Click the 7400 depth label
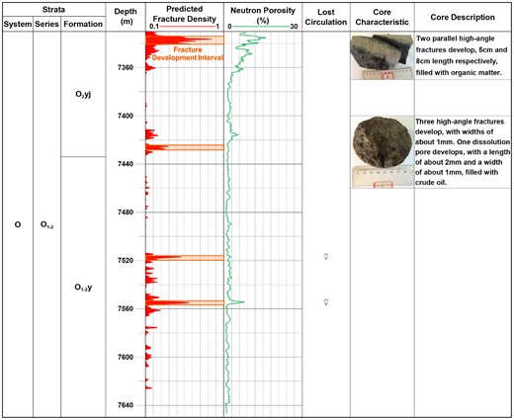Screen dimensions: 514x420 pos(126,116)
